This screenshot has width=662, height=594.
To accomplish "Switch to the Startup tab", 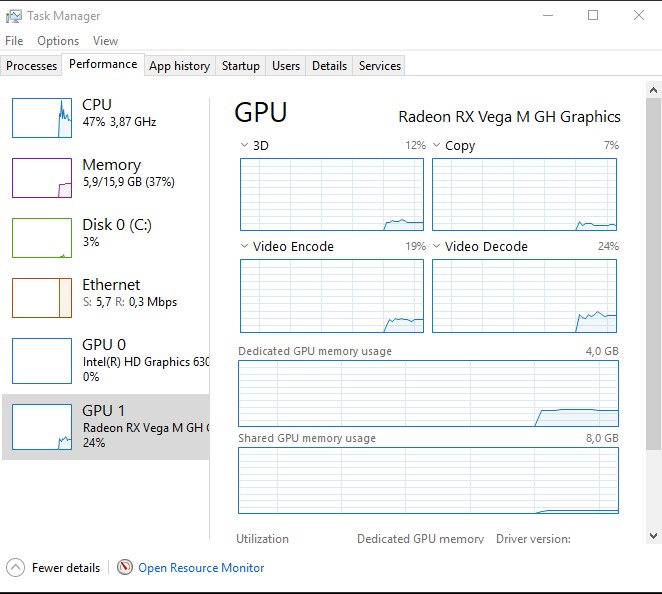I will (x=241, y=66).
